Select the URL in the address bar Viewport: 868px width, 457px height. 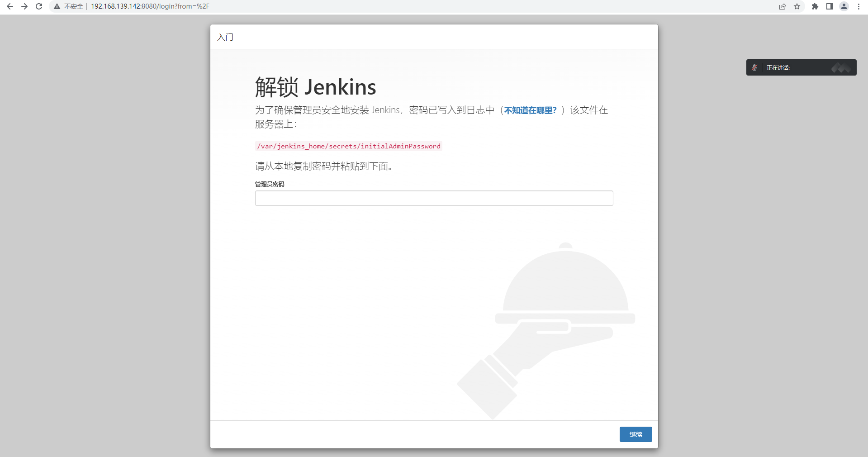[x=150, y=6]
